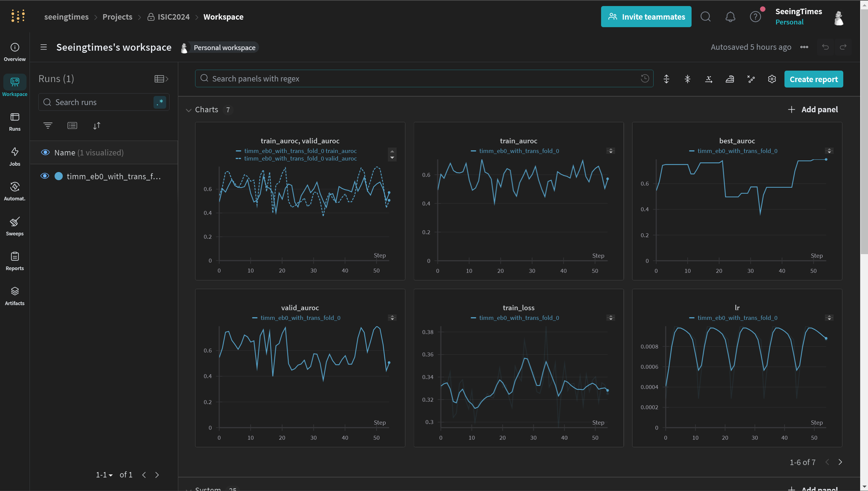Expand runs table view icon

coord(161,78)
